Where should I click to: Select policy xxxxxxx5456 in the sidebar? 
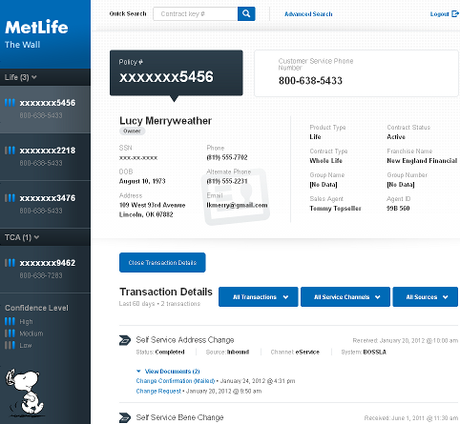tap(45, 109)
